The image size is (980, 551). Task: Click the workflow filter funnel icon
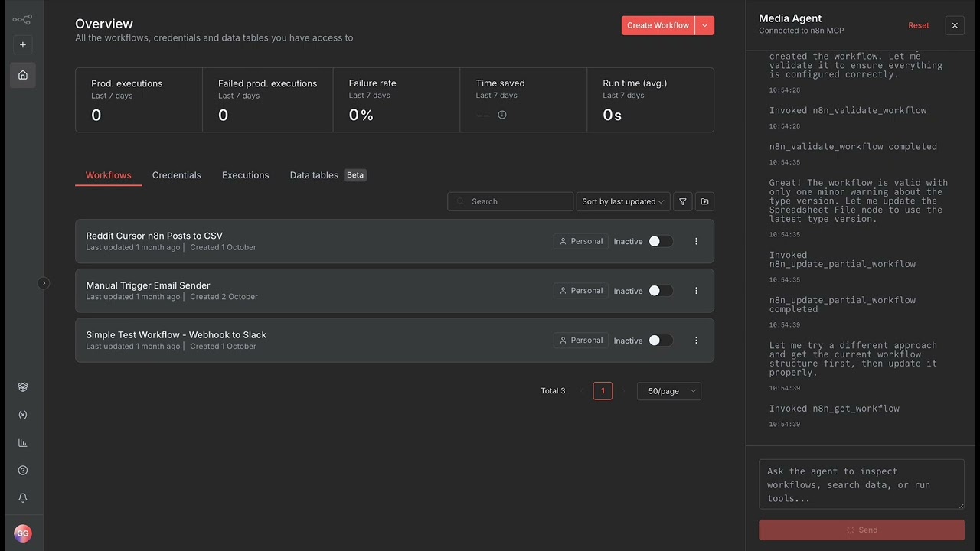[x=682, y=201]
